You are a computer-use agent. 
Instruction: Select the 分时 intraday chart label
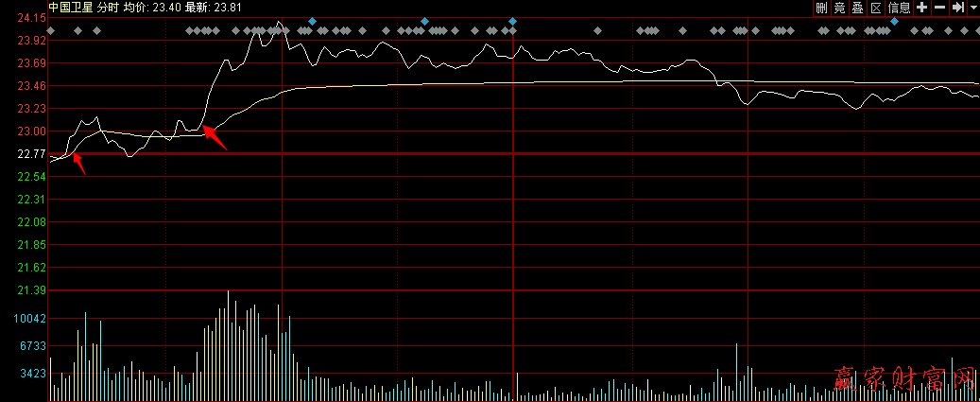(109, 8)
